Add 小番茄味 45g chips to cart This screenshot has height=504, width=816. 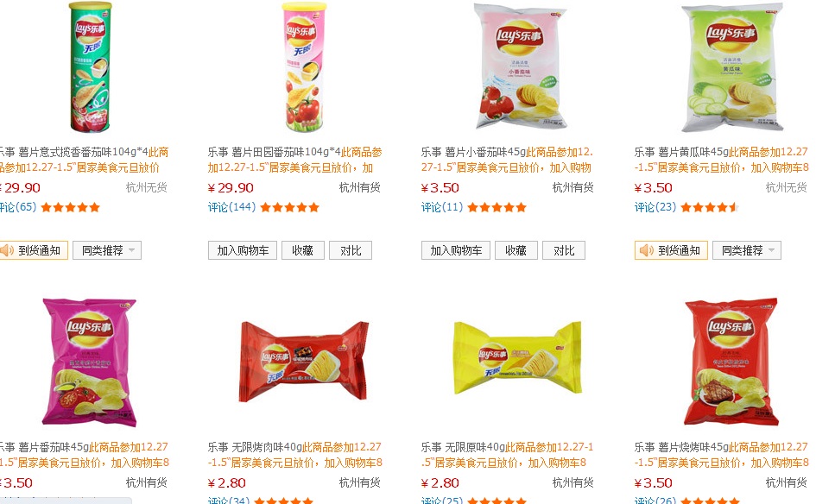point(456,250)
